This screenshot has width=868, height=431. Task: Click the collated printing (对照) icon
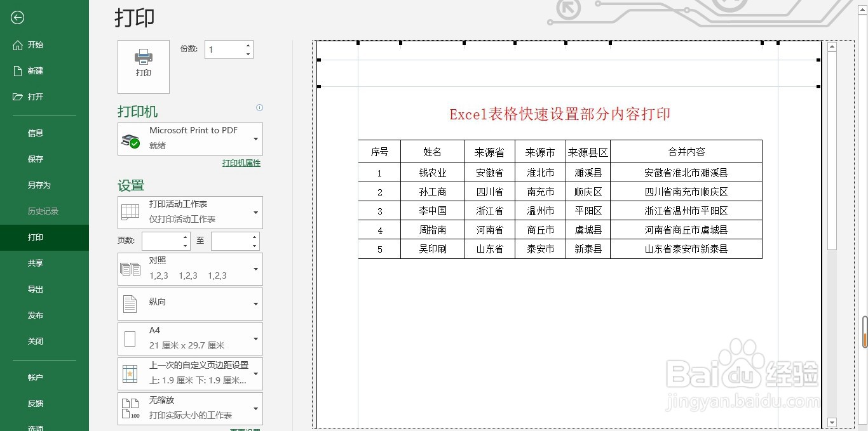coord(130,269)
